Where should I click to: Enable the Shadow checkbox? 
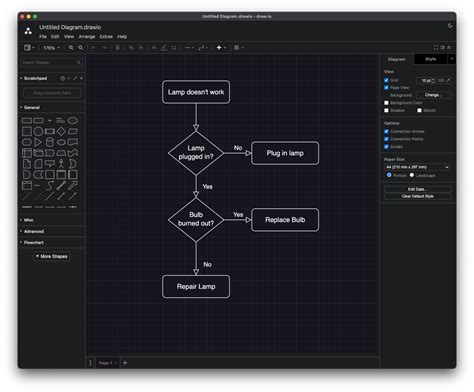[386, 110]
